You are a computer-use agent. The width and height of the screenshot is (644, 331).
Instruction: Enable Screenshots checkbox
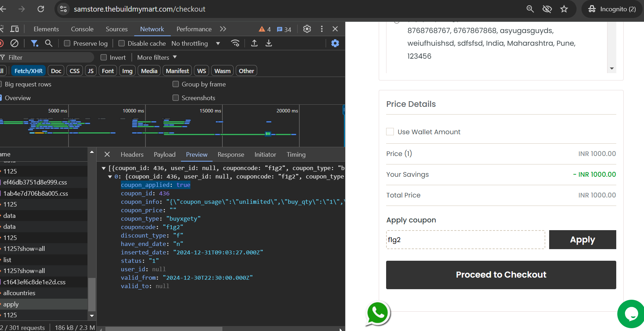point(176,98)
